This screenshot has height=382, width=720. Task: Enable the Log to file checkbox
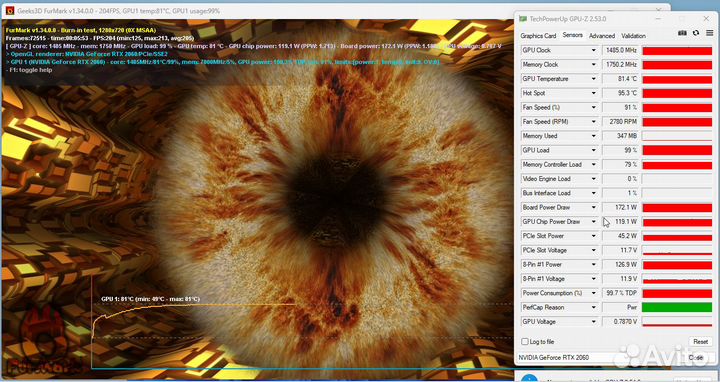pyautogui.click(x=525, y=342)
